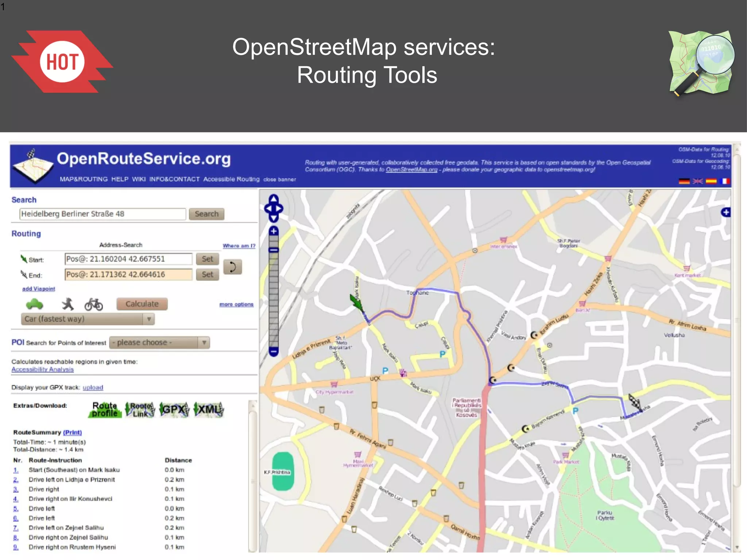Download route as GPX
The width and height of the screenshot is (747, 560).
coord(174,409)
